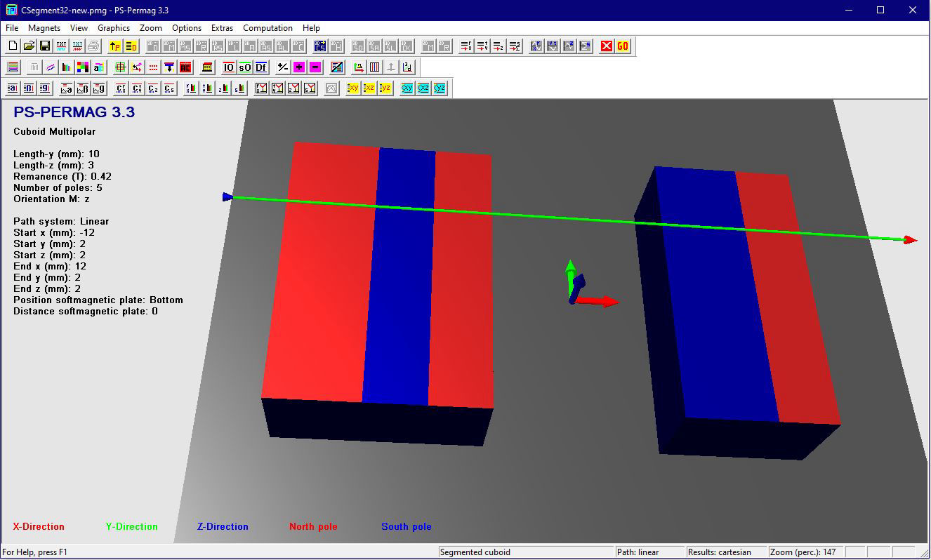Select the 3D CS segmented cuboid icon

click(x=320, y=46)
